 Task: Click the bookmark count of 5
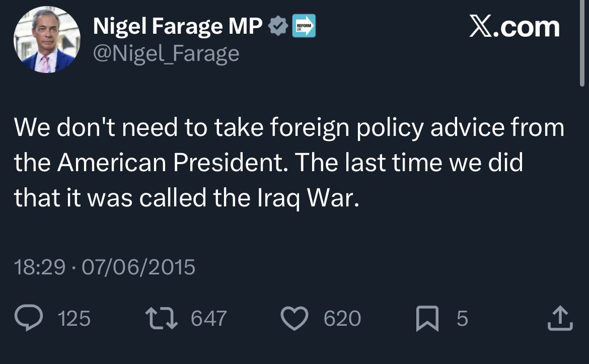[x=462, y=319]
